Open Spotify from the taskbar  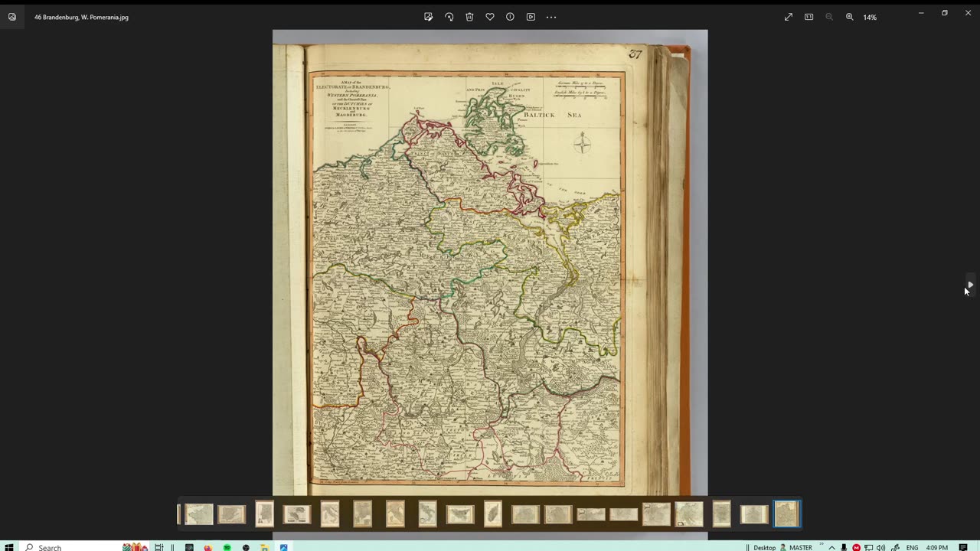click(227, 547)
